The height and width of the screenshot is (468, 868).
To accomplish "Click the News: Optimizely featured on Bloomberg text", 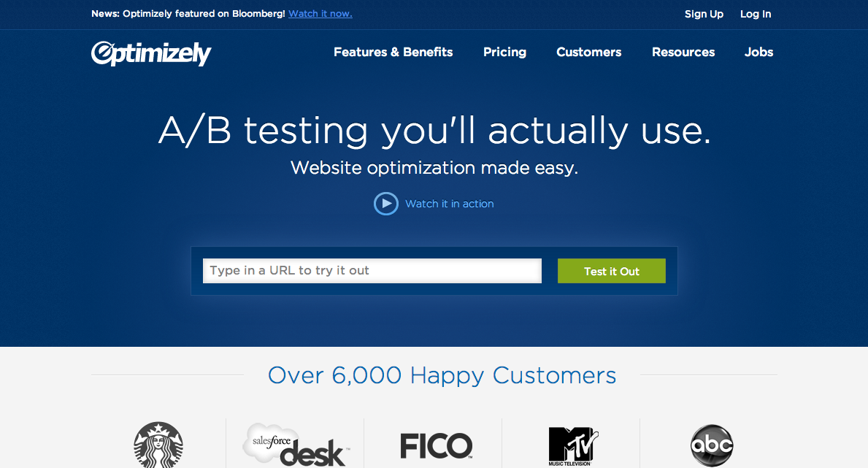I will point(188,14).
